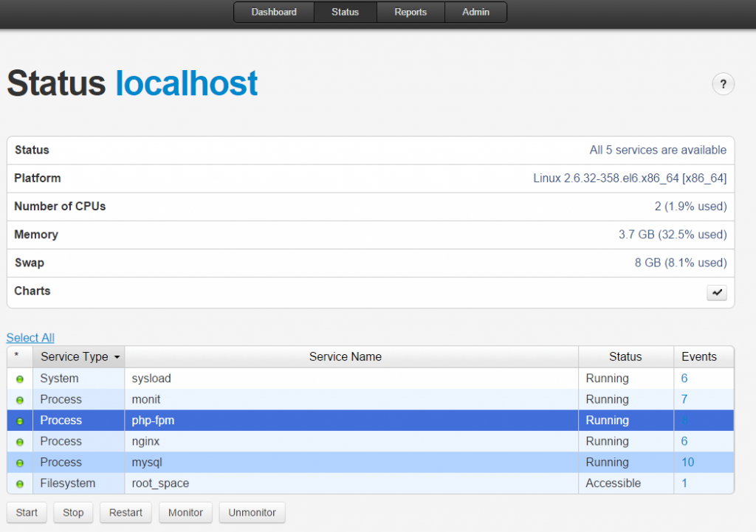This screenshot has width=756, height=532.
Task: Sort by Service Type dropdown arrow
Action: [117, 357]
